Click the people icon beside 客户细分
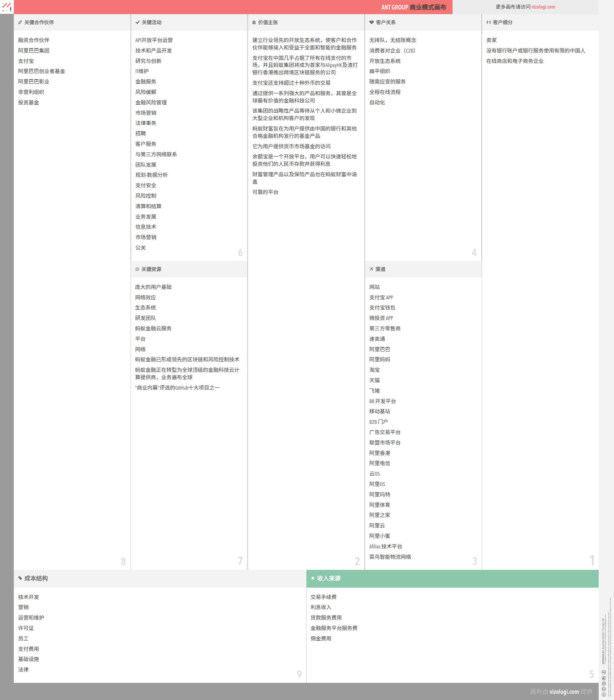Screen dimensions: 614x700 [x=489, y=22]
